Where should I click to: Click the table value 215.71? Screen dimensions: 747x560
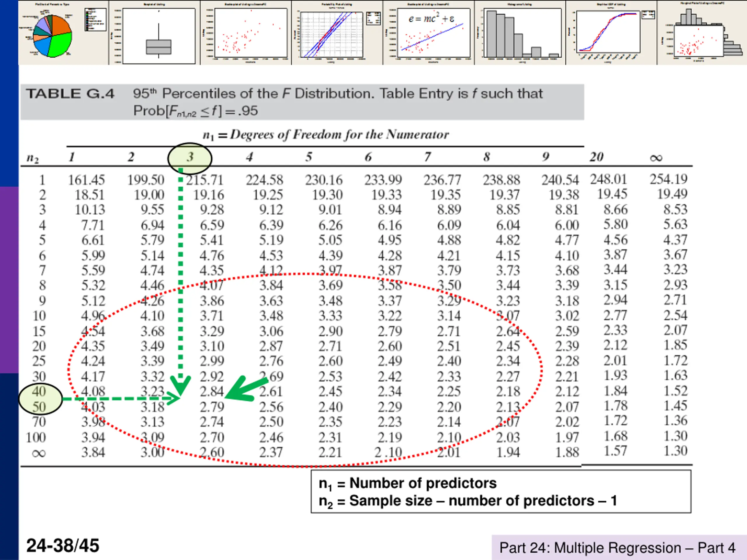pos(205,180)
